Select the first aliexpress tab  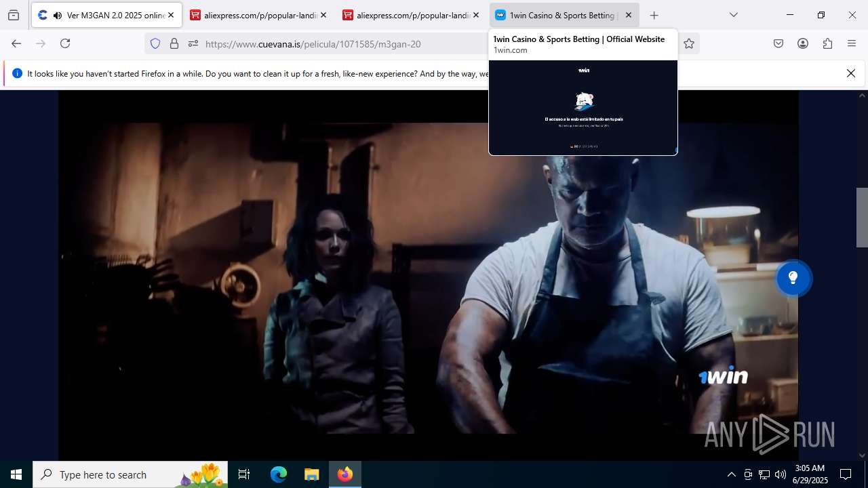pyautogui.click(x=259, y=15)
